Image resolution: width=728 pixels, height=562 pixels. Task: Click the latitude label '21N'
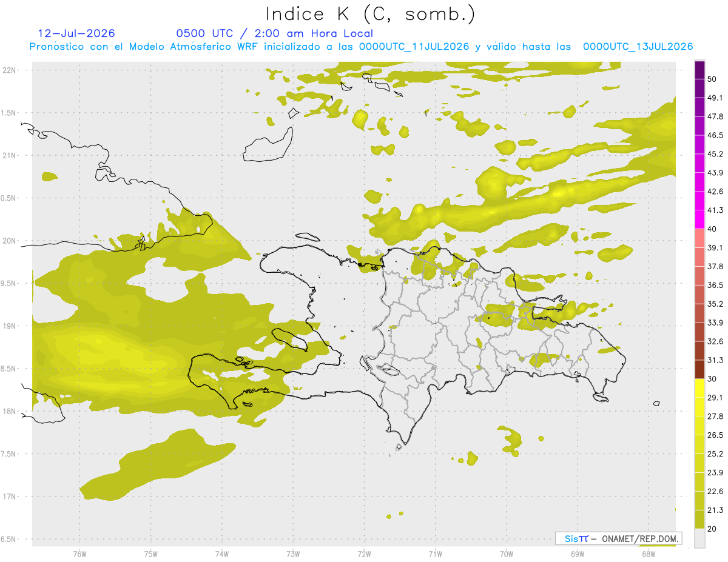coord(10,156)
